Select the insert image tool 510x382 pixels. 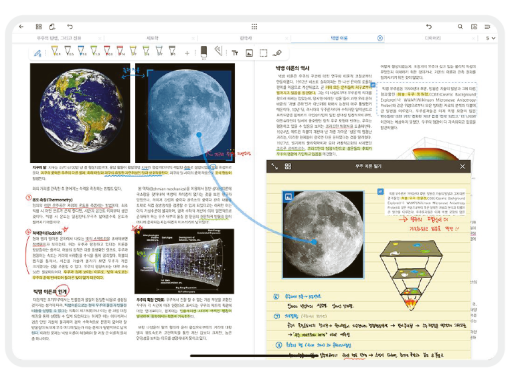pos(249,53)
